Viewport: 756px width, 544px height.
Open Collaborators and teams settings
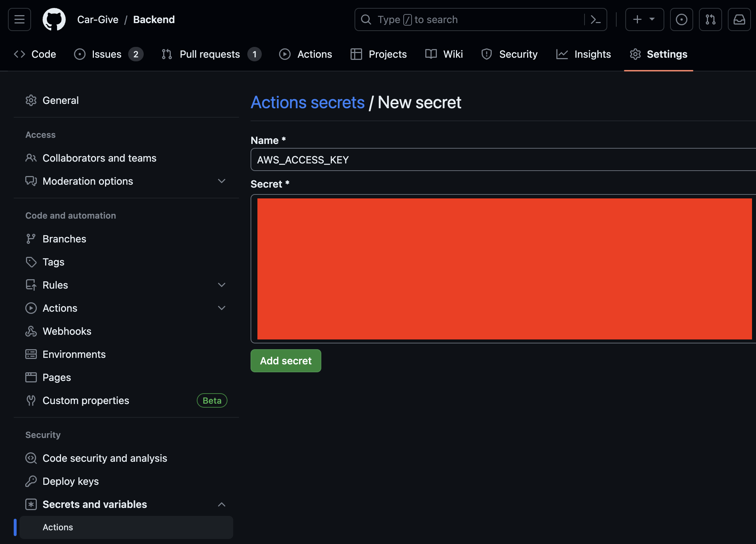coord(126,158)
